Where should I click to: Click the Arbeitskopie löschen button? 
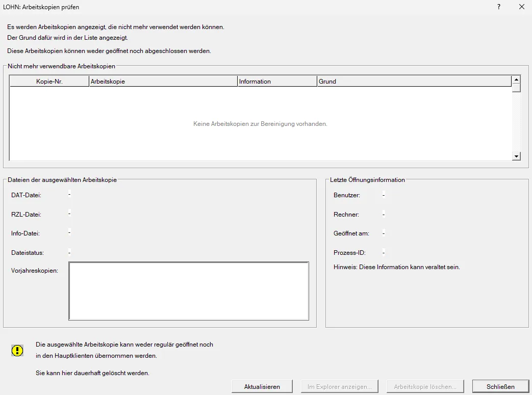pyautogui.click(x=425, y=386)
